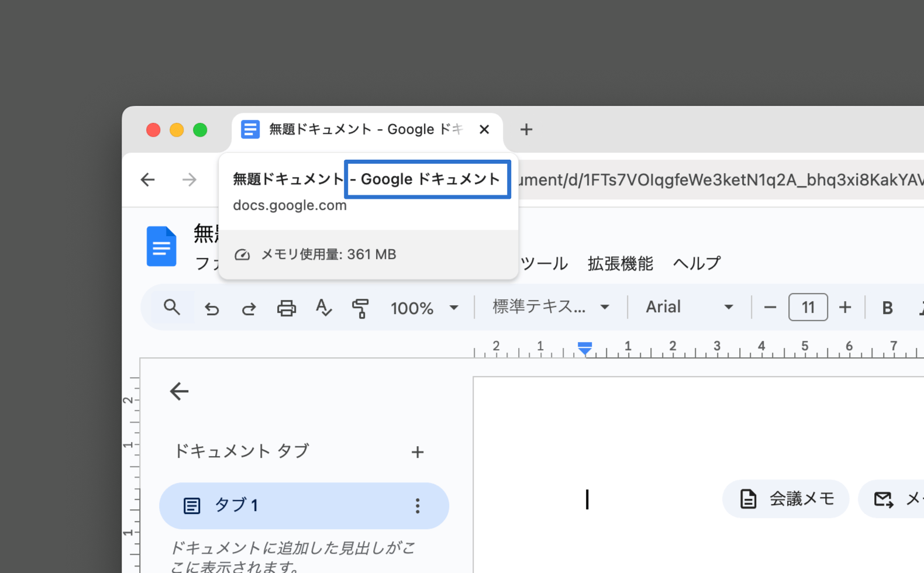Activate the paint format roller

(x=360, y=308)
